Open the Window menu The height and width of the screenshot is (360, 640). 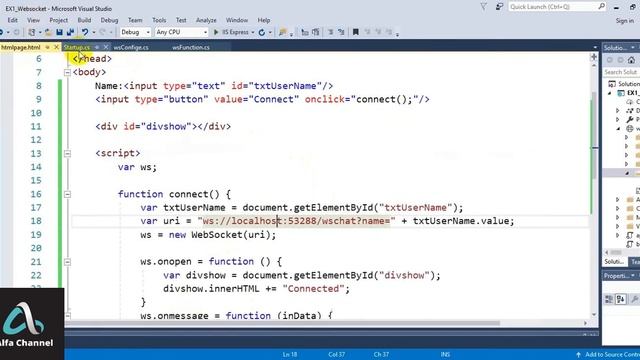237,20
